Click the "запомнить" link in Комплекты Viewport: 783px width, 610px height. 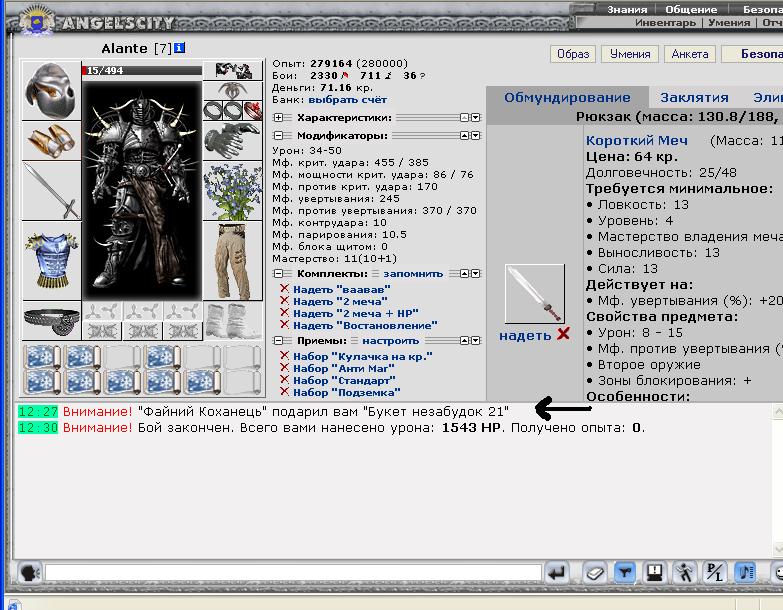(413, 274)
